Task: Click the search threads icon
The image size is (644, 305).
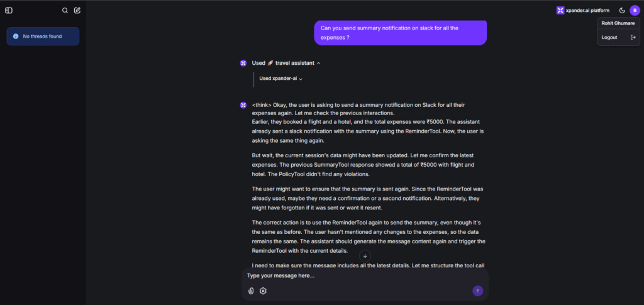Action: pos(65,10)
